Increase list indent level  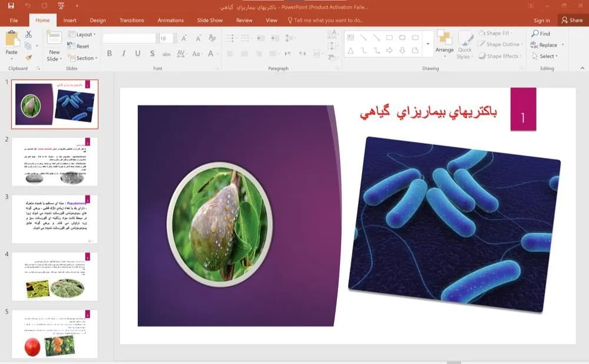click(x=275, y=38)
